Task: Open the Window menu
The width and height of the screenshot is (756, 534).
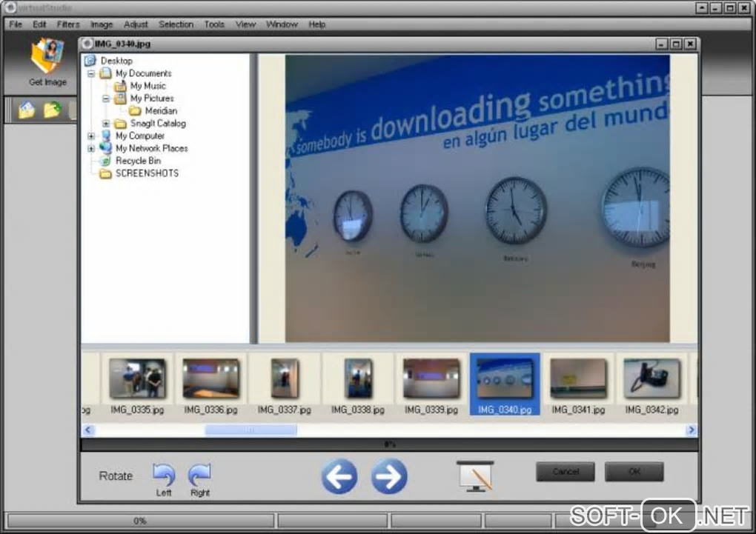Action: (282, 24)
